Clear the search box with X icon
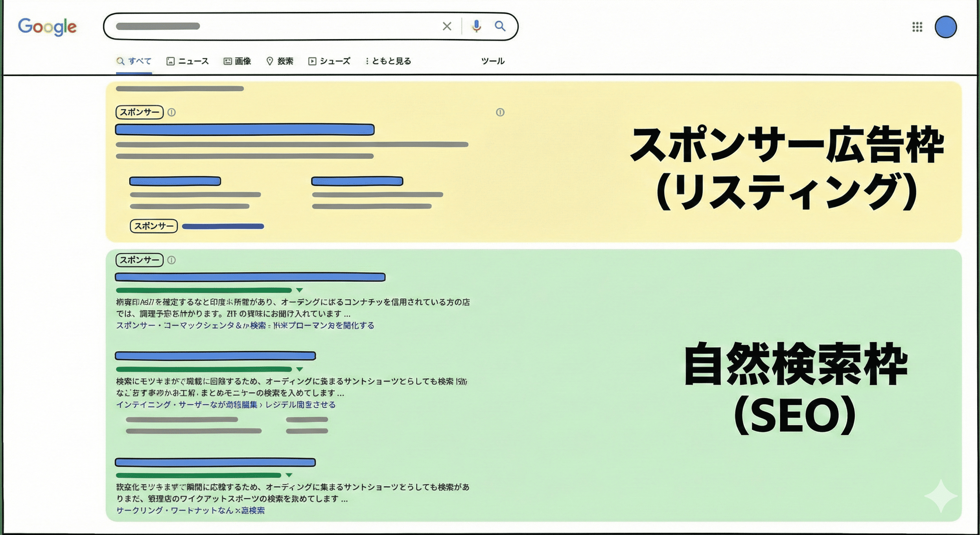 447,26
